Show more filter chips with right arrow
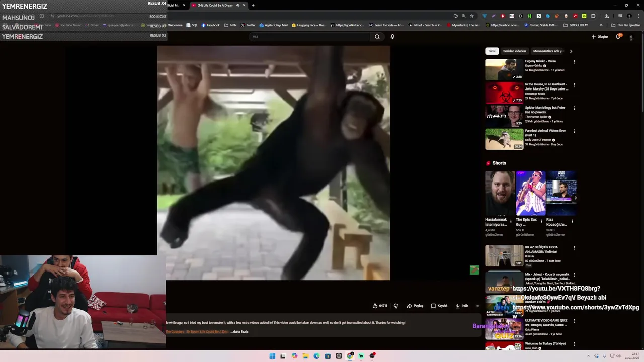 pyautogui.click(x=571, y=51)
